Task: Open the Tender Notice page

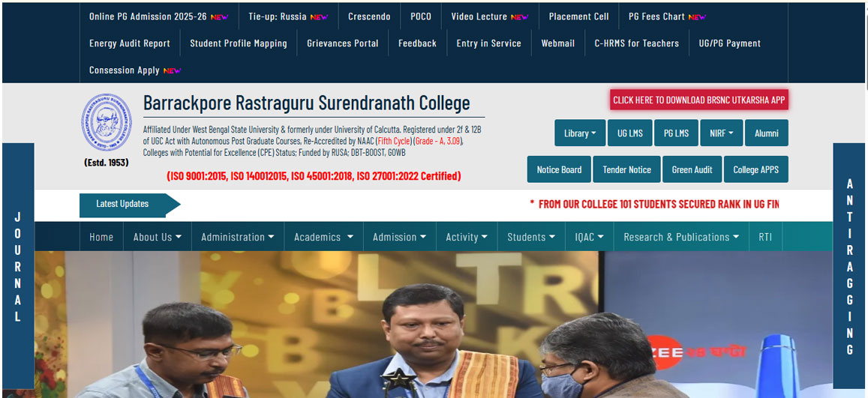Action: tap(626, 169)
